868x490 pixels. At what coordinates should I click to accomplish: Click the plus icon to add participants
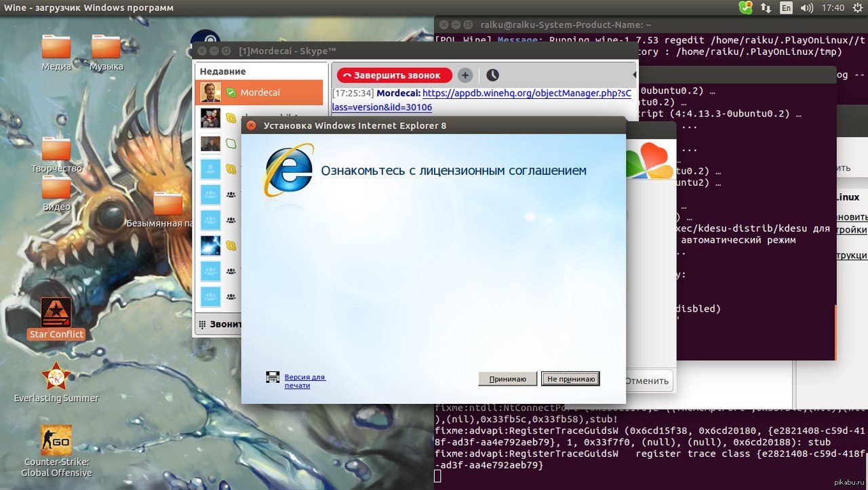pos(465,75)
